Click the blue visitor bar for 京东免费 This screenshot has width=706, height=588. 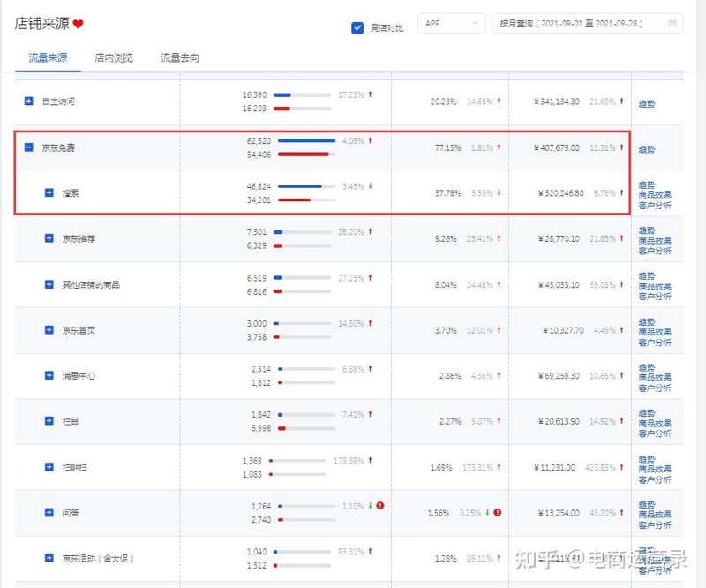point(306,140)
